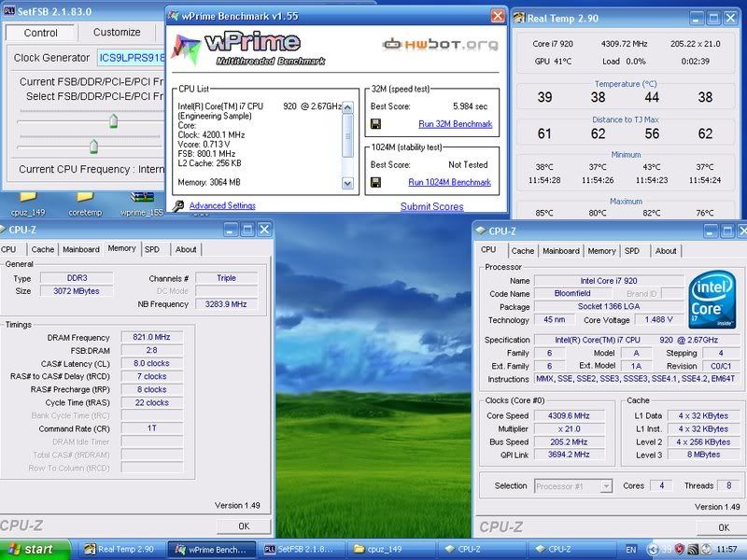The width and height of the screenshot is (747, 560).
Task: Click the Bloomfield code name field
Action: [x=572, y=293]
